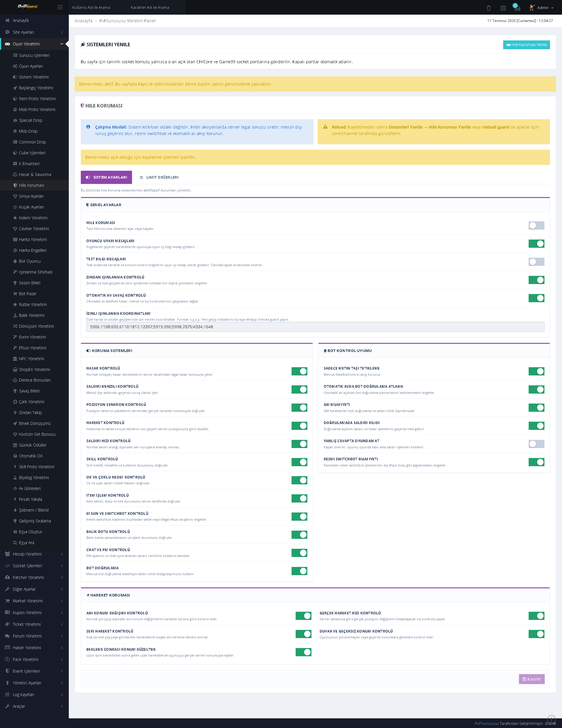Enable the Hile Koruması master toggle

[536, 226]
